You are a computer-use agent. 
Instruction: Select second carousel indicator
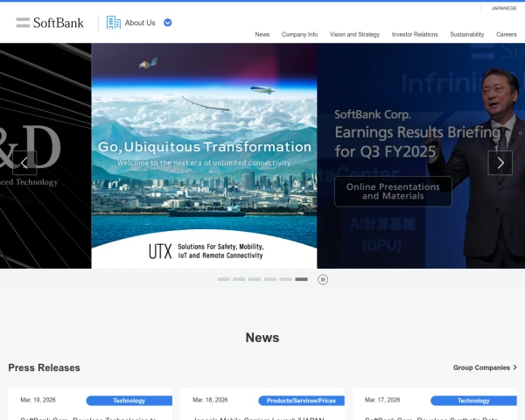(239, 279)
